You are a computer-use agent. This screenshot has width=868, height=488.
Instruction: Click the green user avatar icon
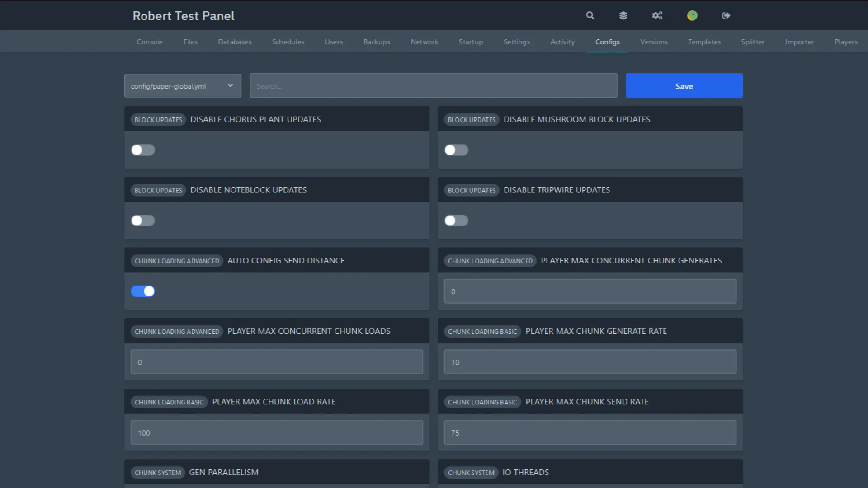[x=692, y=15]
